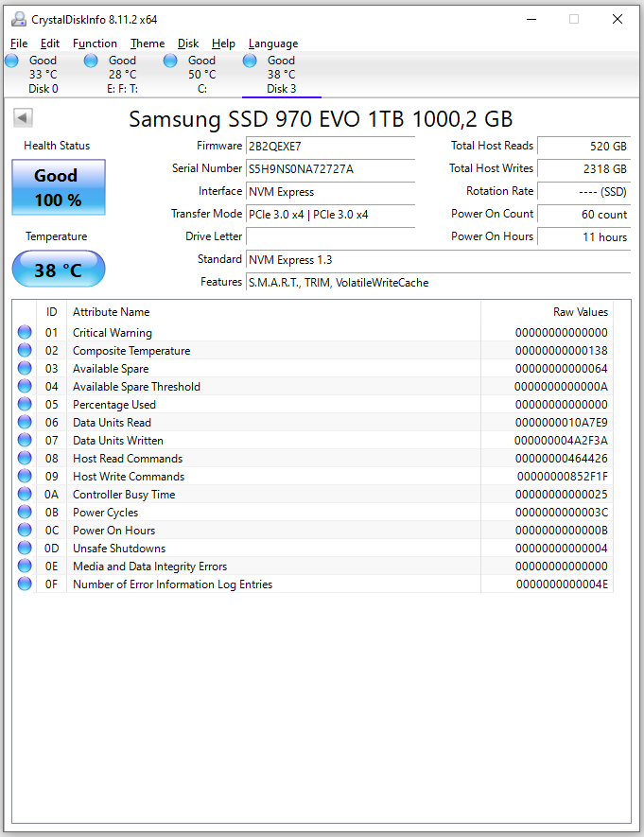Click status orb for Critical Warning row
Screen dimensions: 644x837
25,332
